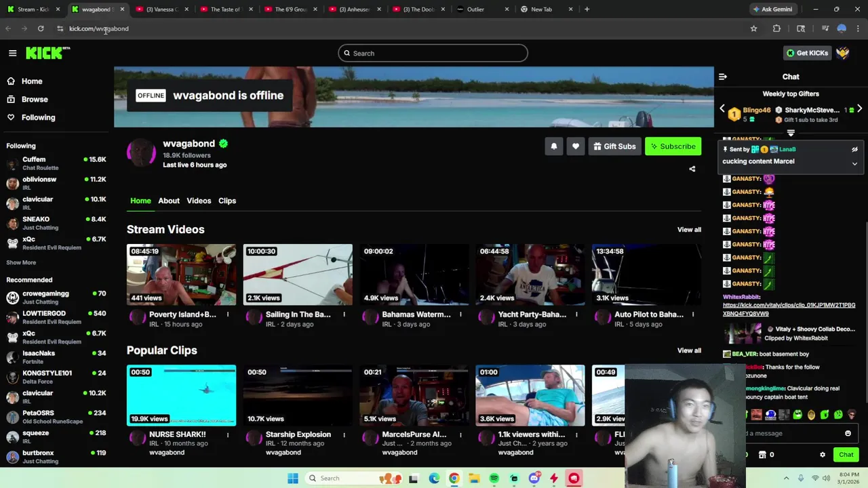Open options menu for Sailing In The Ba... video
The height and width of the screenshot is (488, 868).
pyautogui.click(x=344, y=314)
